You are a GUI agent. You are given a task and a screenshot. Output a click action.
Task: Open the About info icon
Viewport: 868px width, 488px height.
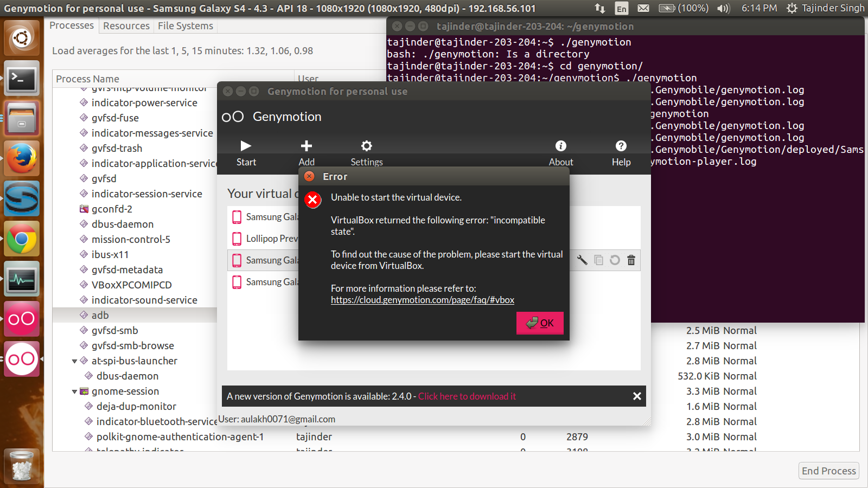click(561, 146)
